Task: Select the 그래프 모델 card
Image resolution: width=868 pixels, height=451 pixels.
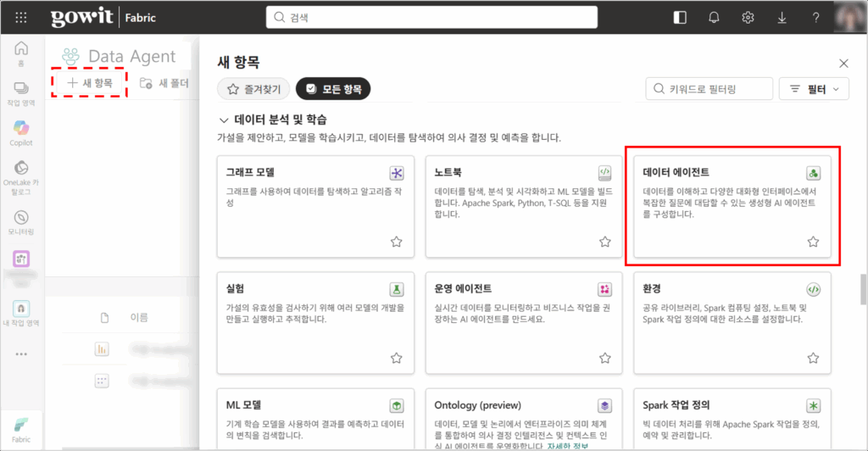Action: tap(315, 206)
